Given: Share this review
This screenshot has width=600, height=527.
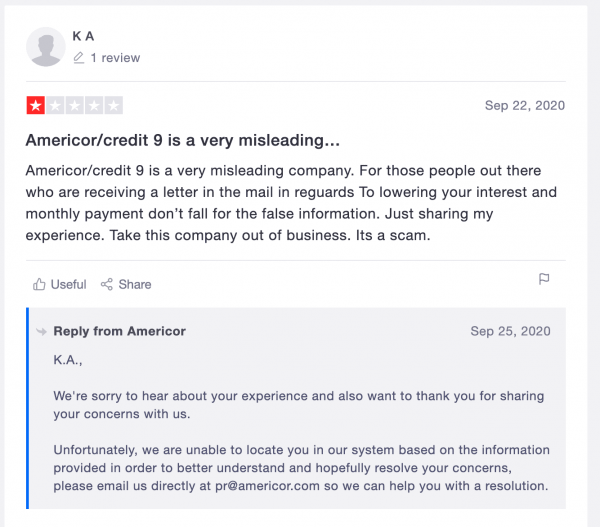Looking at the screenshot, I should (x=126, y=284).
